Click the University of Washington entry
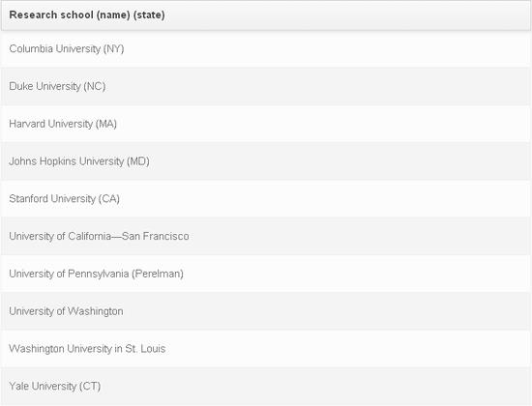Image resolution: width=532 pixels, height=406 pixels. tap(266, 311)
